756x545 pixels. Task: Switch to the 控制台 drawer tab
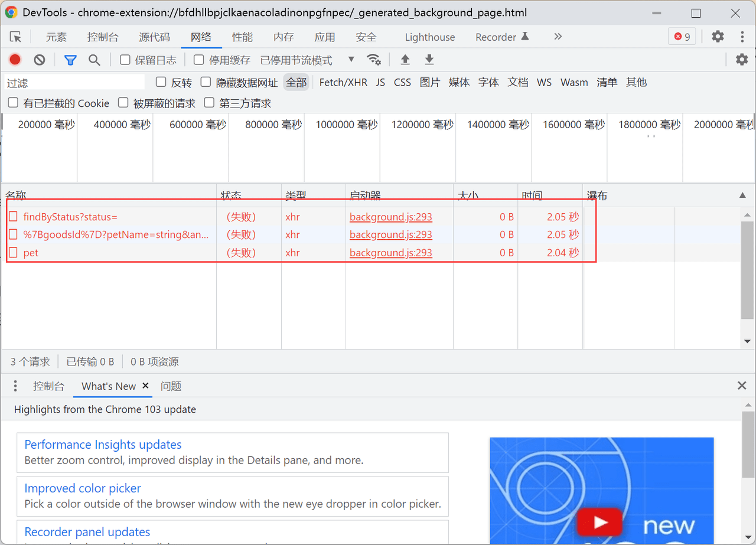(x=49, y=386)
